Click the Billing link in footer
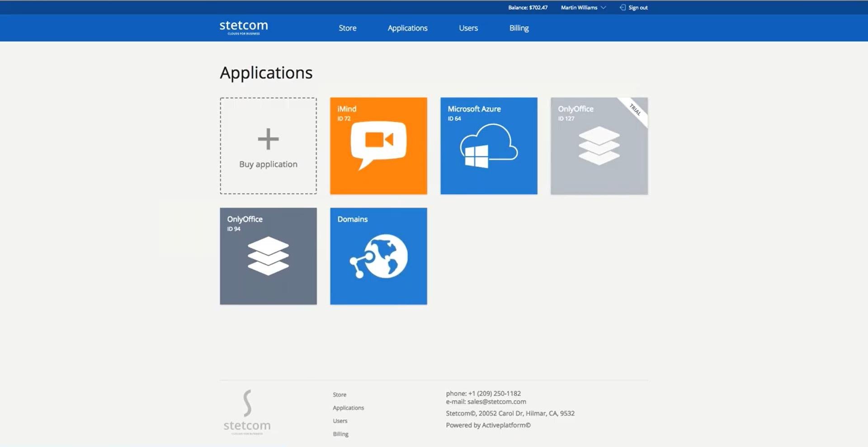Image resolution: width=868 pixels, height=447 pixels. [340, 434]
